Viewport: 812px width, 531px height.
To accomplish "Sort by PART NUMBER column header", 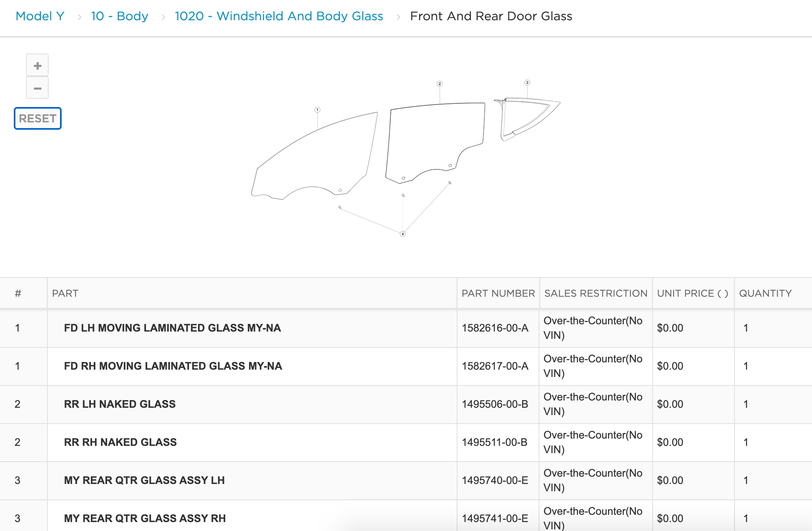I will point(498,293).
